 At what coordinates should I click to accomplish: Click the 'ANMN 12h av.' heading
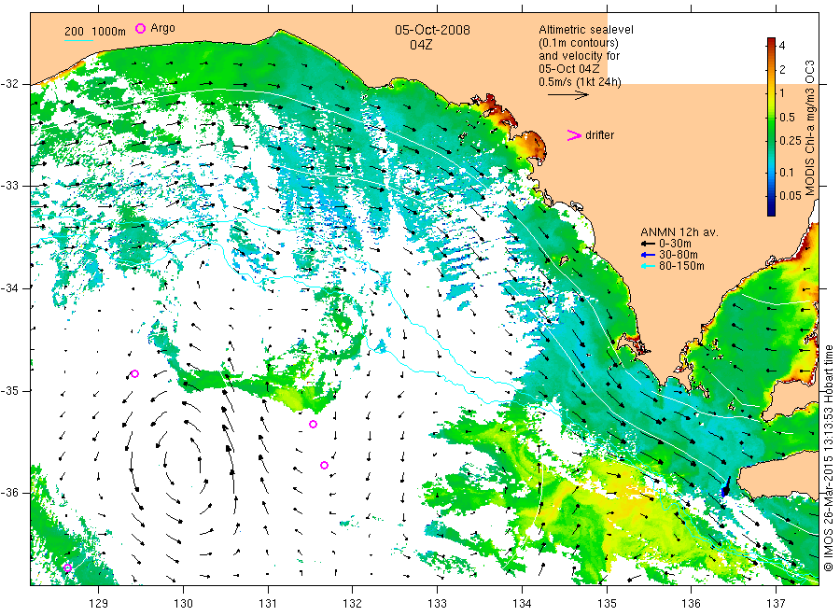(x=679, y=232)
